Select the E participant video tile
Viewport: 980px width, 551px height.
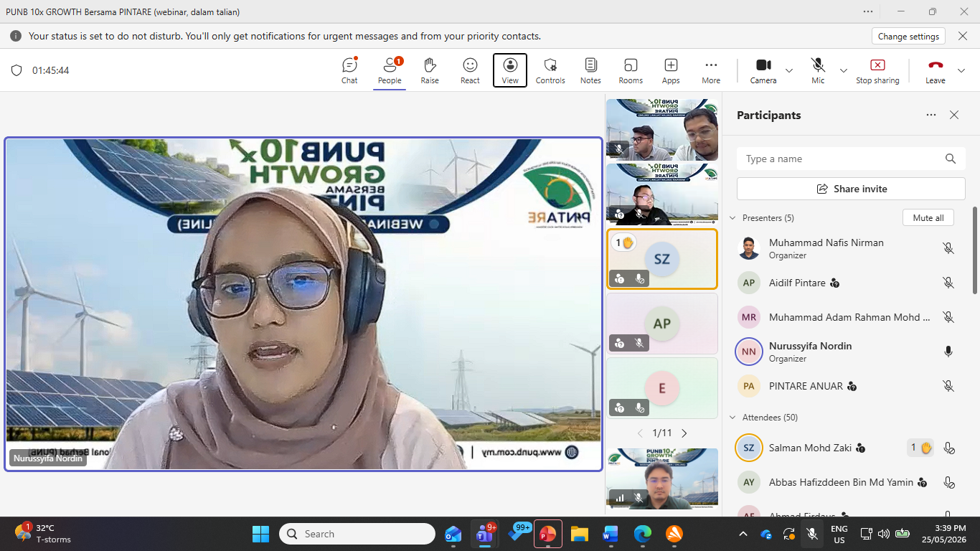(x=662, y=388)
